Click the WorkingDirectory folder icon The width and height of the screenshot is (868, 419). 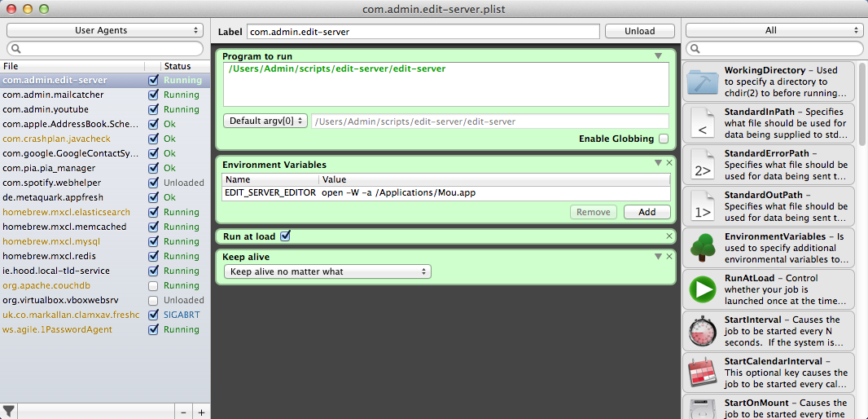coord(703,82)
